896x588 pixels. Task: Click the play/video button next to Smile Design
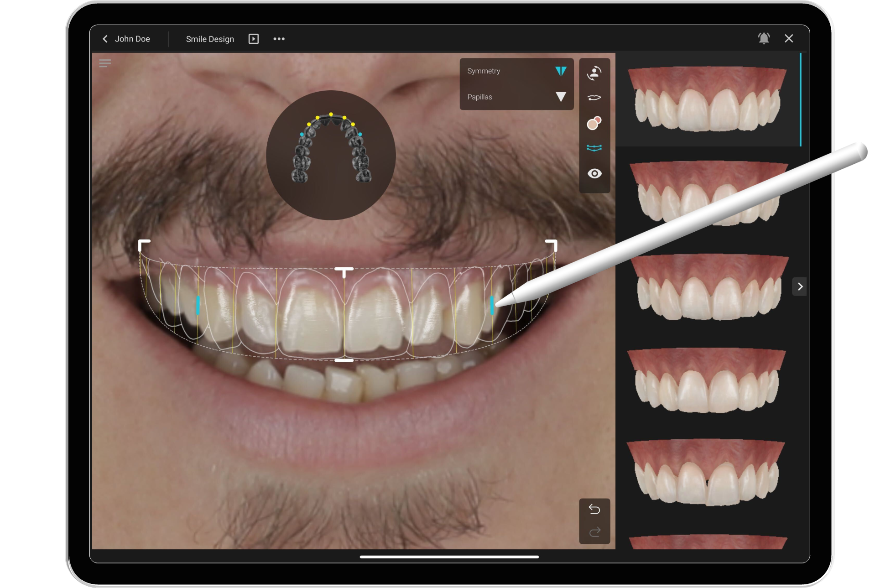(x=254, y=39)
